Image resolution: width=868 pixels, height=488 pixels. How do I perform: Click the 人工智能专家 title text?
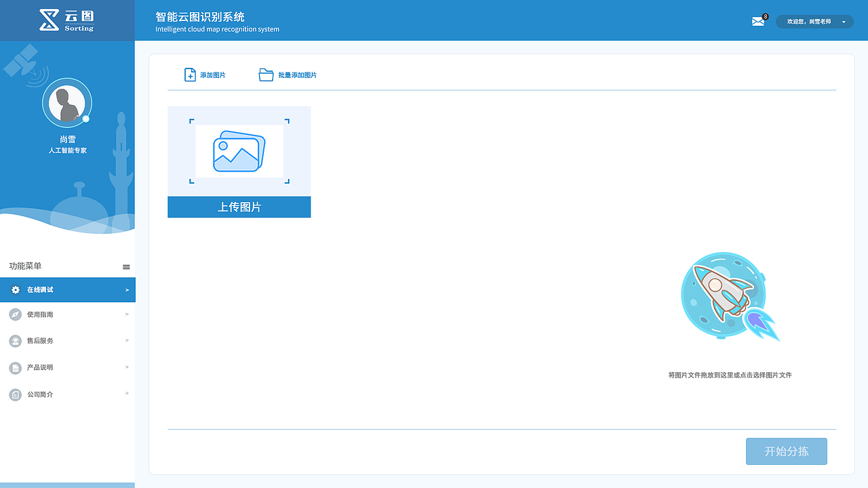click(x=67, y=150)
